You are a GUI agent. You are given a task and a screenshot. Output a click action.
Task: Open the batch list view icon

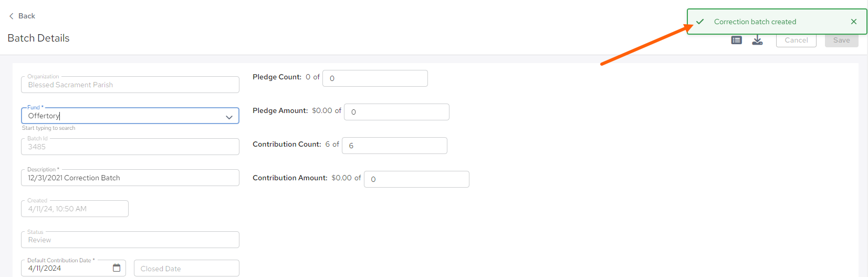737,40
